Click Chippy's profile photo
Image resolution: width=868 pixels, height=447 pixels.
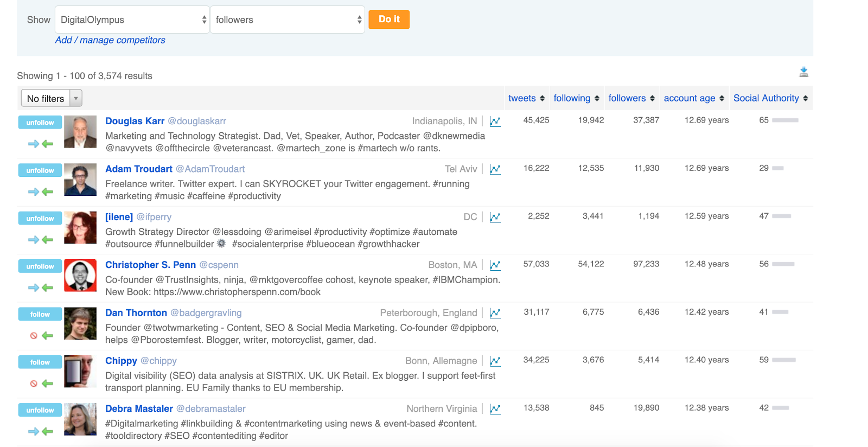tap(80, 372)
